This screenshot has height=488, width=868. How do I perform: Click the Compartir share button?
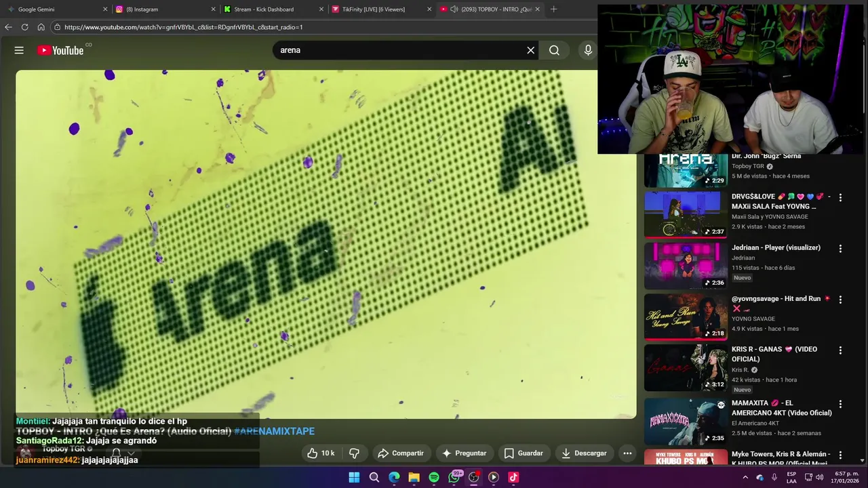(x=401, y=453)
